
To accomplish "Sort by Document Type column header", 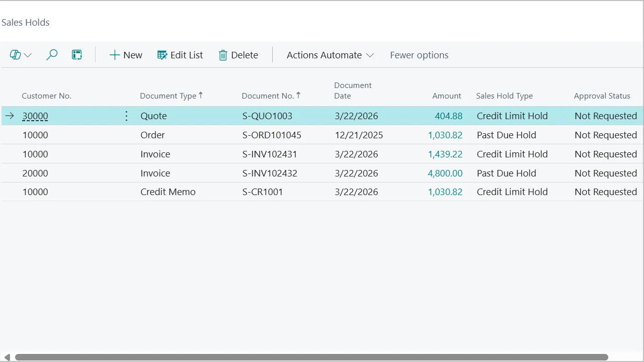I will click(x=171, y=96).
